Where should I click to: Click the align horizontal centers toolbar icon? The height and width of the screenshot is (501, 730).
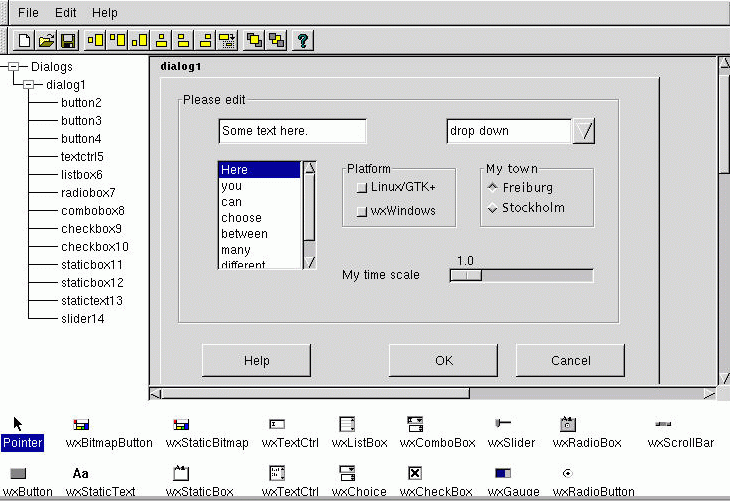tap(161, 41)
